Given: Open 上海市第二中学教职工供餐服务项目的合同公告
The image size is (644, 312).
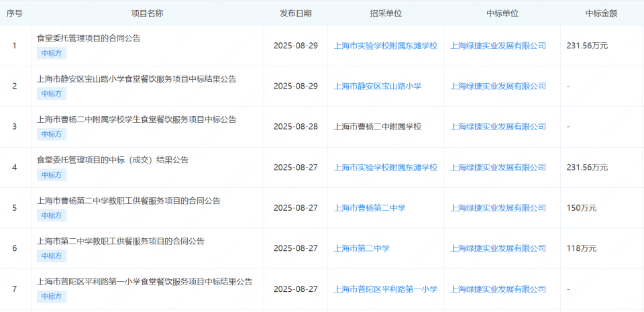Looking at the screenshot, I should (x=121, y=241).
